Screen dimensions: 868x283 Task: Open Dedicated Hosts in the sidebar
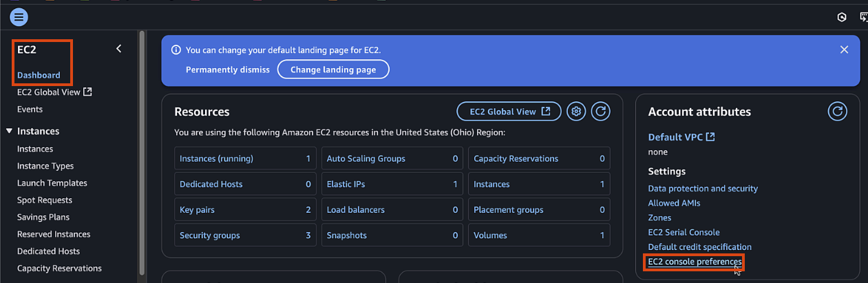pos(48,251)
